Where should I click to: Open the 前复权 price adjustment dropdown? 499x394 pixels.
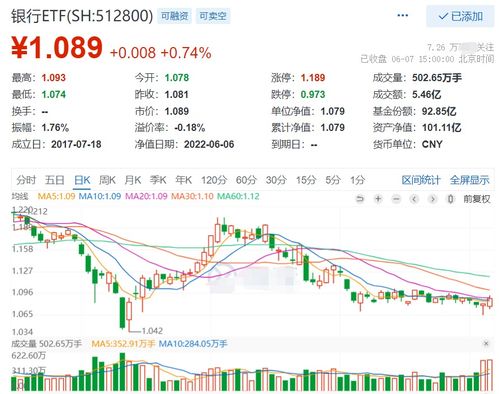[477, 199]
